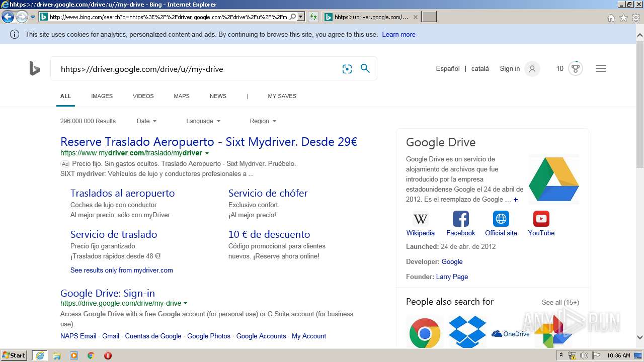Click the browser address bar
644x362 pixels.
pyautogui.click(x=168, y=17)
